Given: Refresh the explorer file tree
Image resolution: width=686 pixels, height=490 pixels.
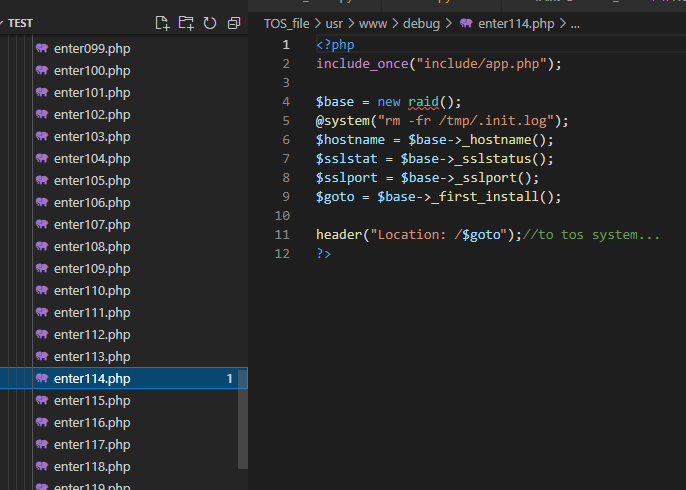Looking at the screenshot, I should point(210,23).
